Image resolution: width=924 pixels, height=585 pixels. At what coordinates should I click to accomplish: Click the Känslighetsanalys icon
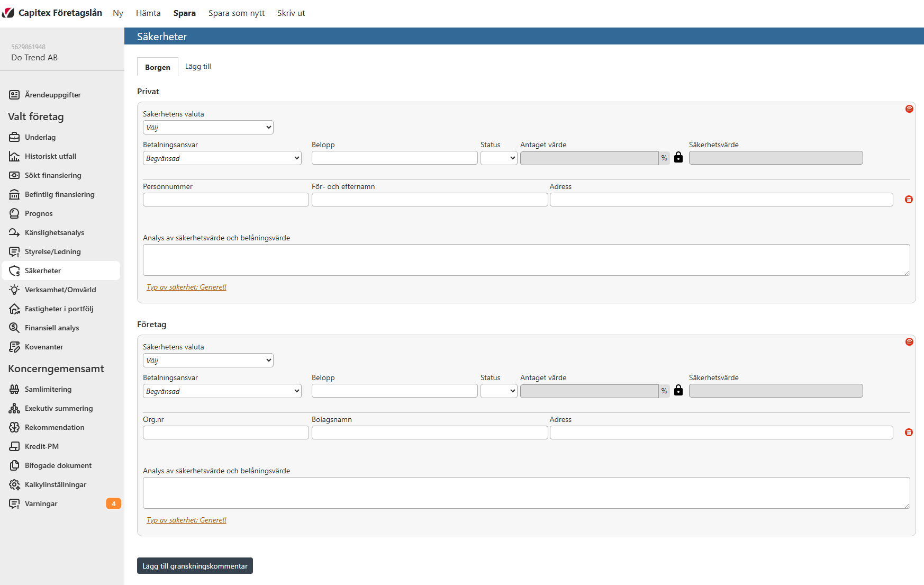coord(14,232)
